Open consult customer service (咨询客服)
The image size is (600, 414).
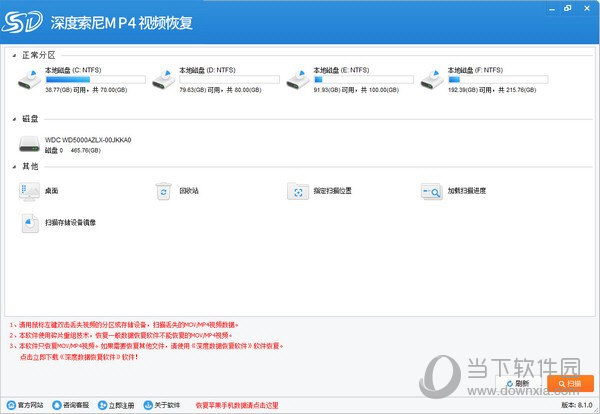point(70,405)
